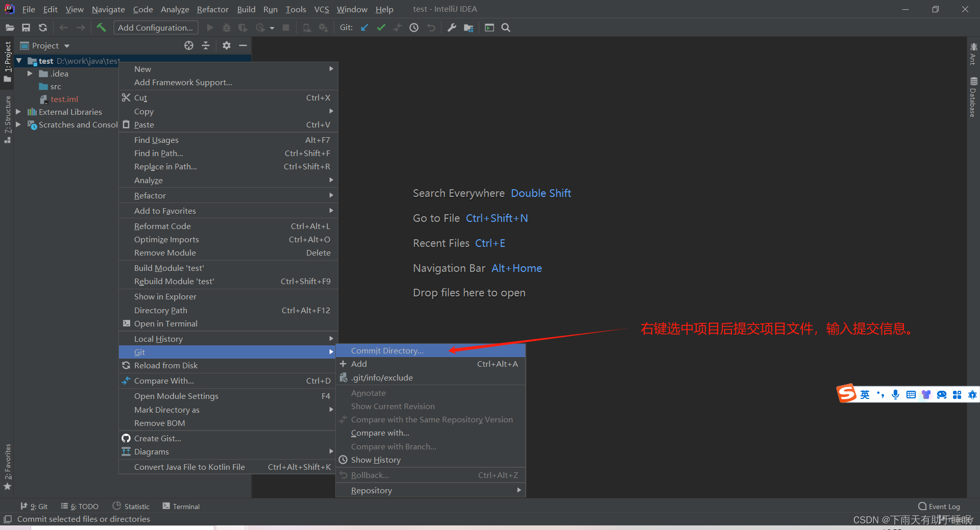Choose Open Module Settings entry
This screenshot has height=530, width=980.
228,396
